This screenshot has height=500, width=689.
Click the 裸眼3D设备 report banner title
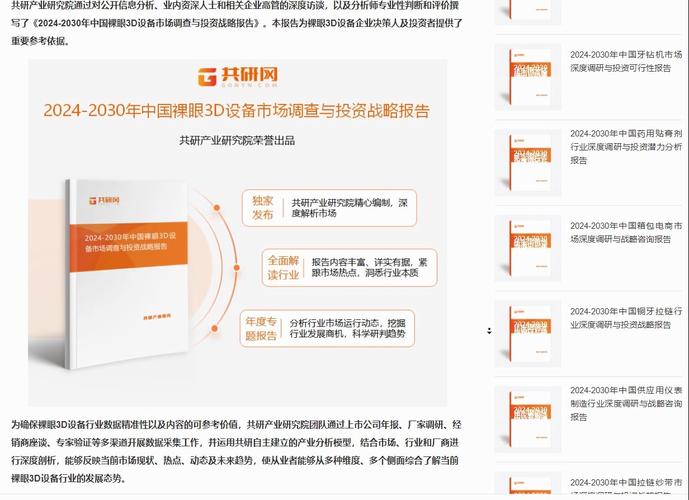point(236,111)
